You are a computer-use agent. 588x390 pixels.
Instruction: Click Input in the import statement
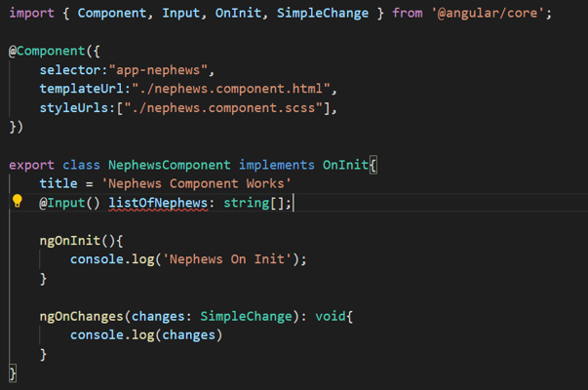tap(180, 14)
